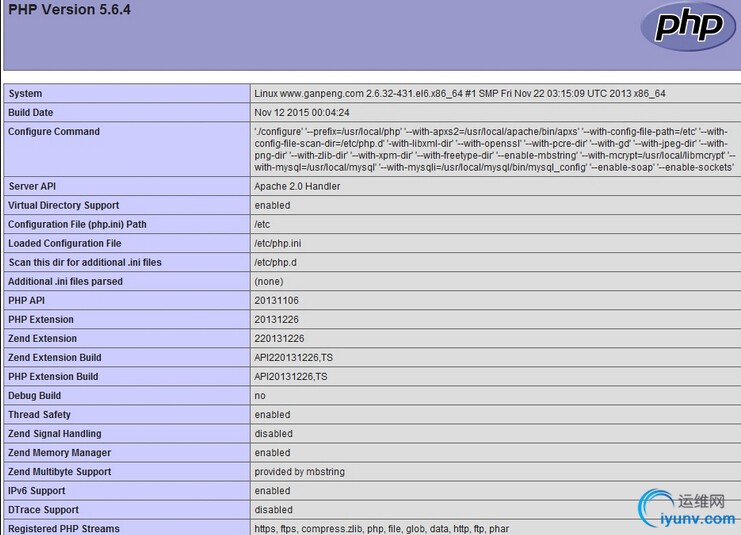Click 'Scan this dir for additional .ini files'

coord(85,262)
